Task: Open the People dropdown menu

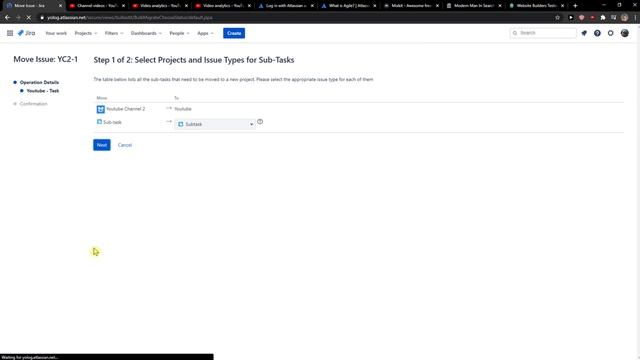Action: click(179, 33)
